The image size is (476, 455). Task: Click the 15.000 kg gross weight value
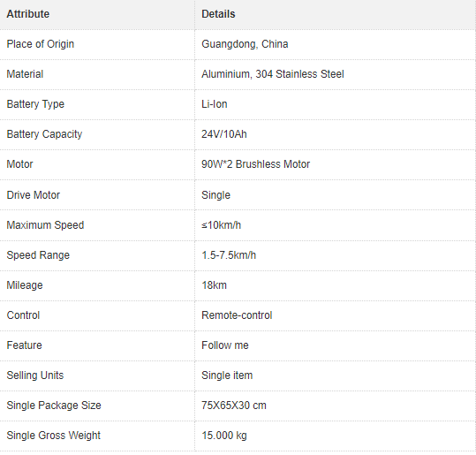pyautogui.click(x=224, y=436)
